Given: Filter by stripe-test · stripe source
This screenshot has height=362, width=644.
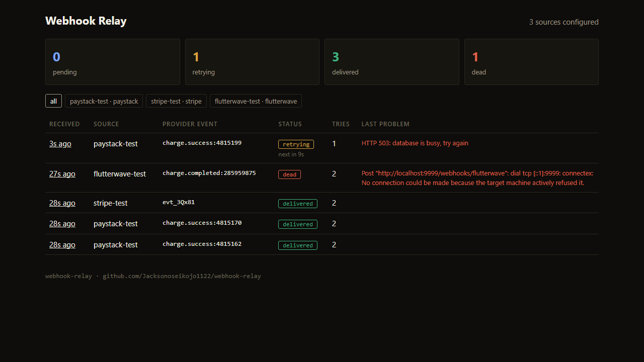Looking at the screenshot, I should click(176, 101).
